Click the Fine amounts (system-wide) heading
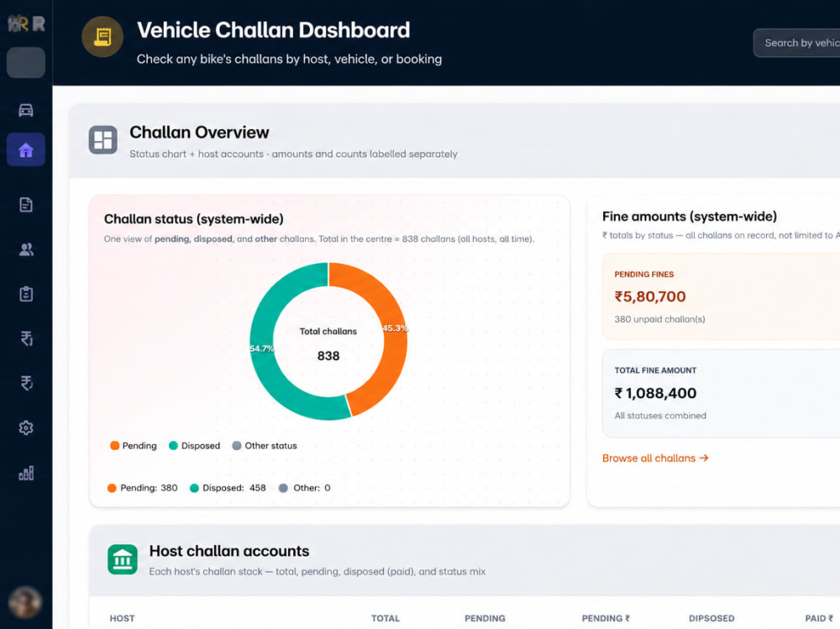Viewport: 840px width, 629px height. 690,217
